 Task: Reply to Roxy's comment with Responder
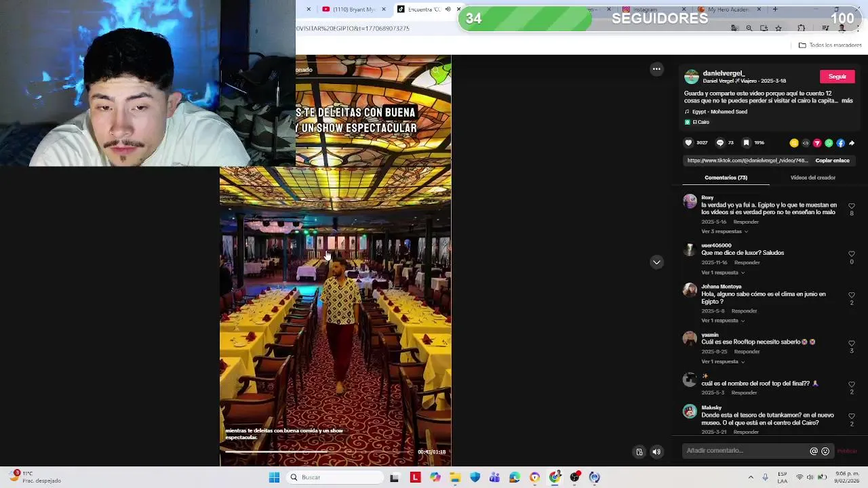click(x=746, y=222)
